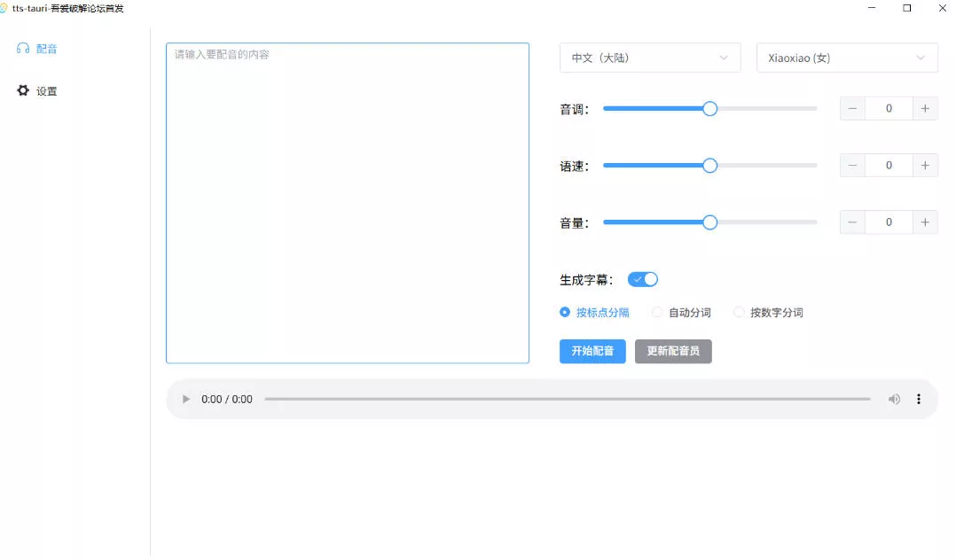Open the 中文（大陆）language dropdown

click(x=651, y=58)
